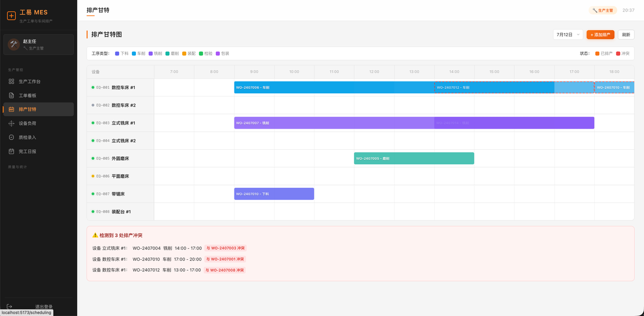Image resolution: width=644 pixels, height=316 pixels.
Task: Click the 装配台 #1 equipment row label
Action: tap(120, 212)
